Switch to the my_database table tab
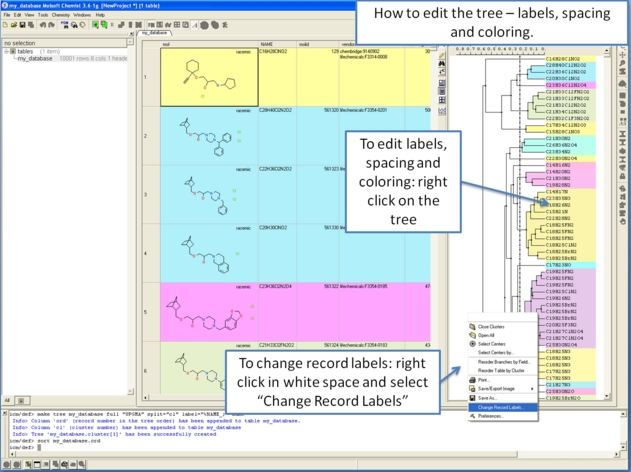 pyautogui.click(x=153, y=33)
